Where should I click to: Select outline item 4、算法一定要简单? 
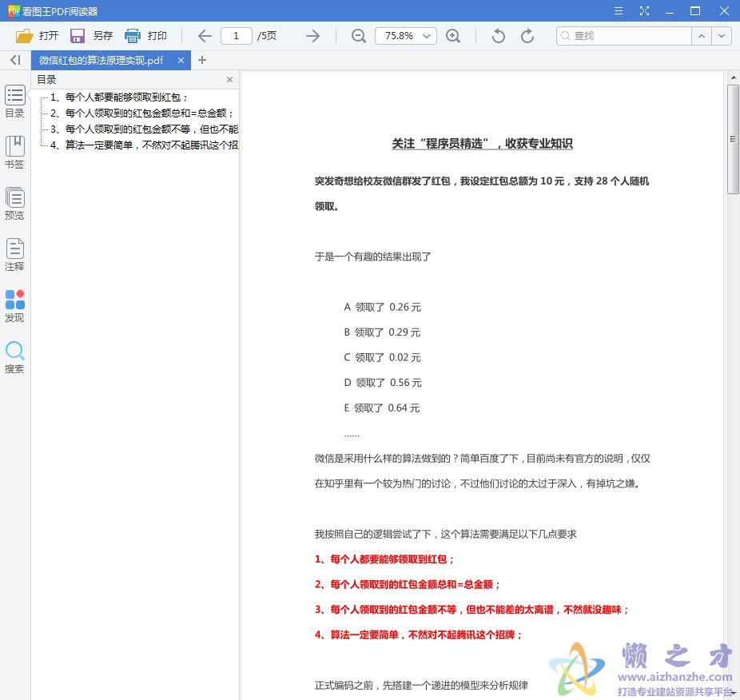coord(144,145)
